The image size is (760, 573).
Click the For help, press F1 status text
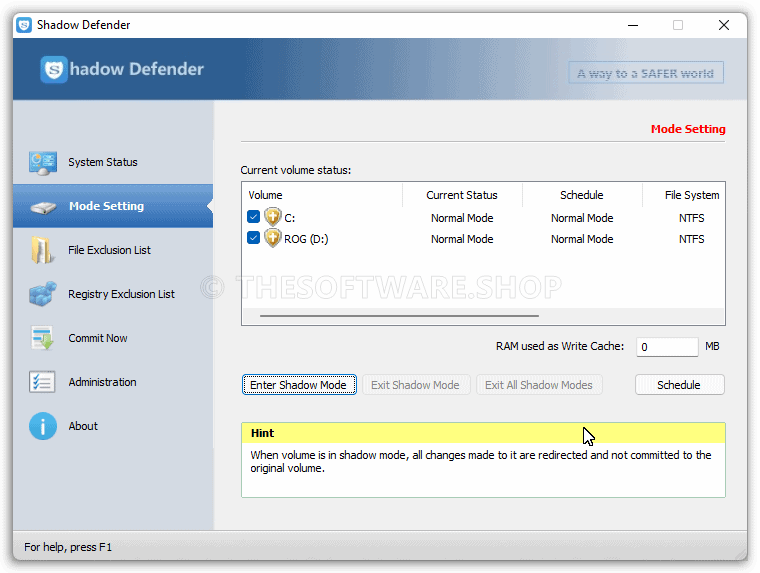click(68, 547)
